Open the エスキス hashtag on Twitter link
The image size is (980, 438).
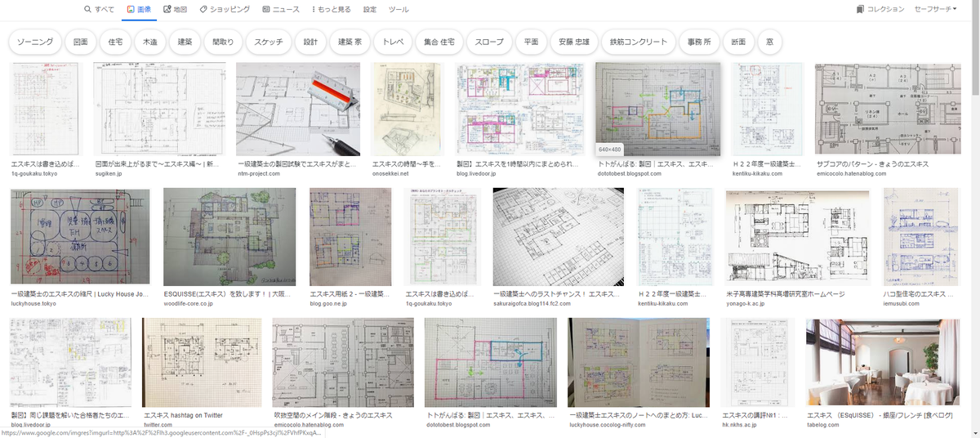[182, 415]
